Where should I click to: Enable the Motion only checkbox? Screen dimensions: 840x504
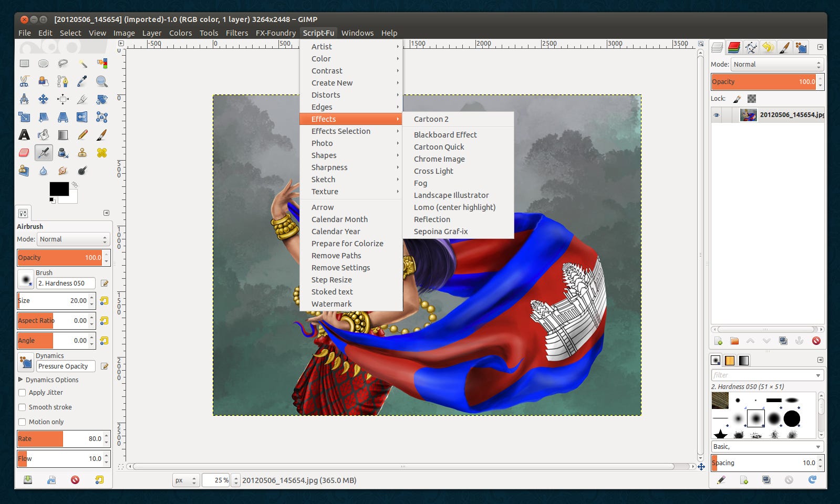point(22,422)
